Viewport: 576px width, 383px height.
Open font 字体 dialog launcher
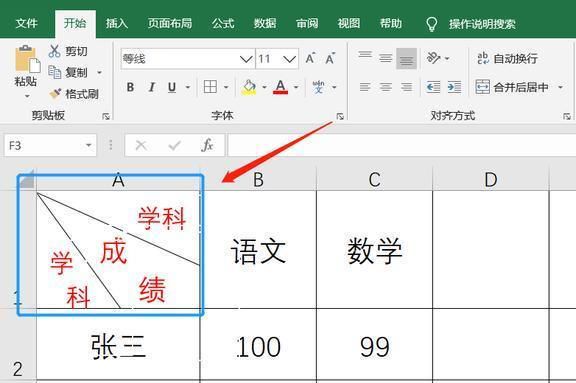(x=340, y=116)
